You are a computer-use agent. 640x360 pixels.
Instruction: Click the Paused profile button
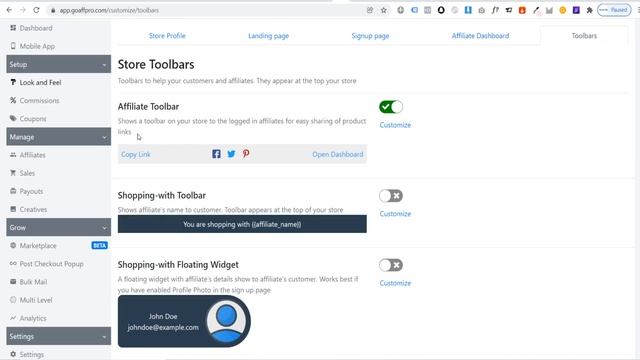614,10
